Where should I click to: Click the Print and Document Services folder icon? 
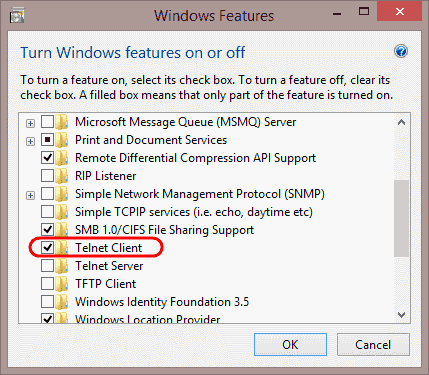(62, 140)
